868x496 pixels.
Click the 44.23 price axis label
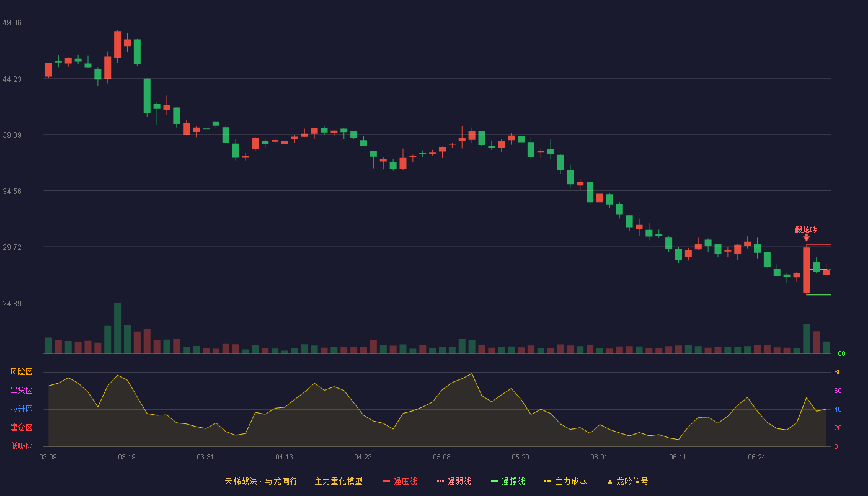pos(12,79)
